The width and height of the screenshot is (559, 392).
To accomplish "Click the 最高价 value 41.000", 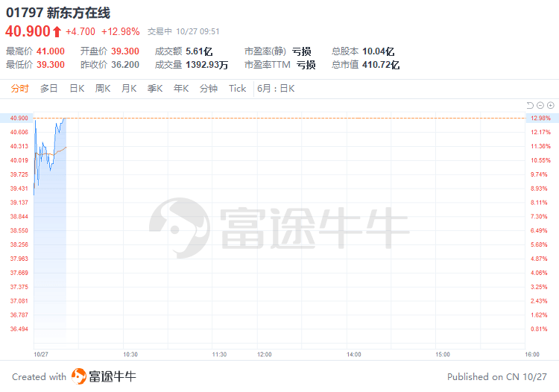I will [51, 51].
